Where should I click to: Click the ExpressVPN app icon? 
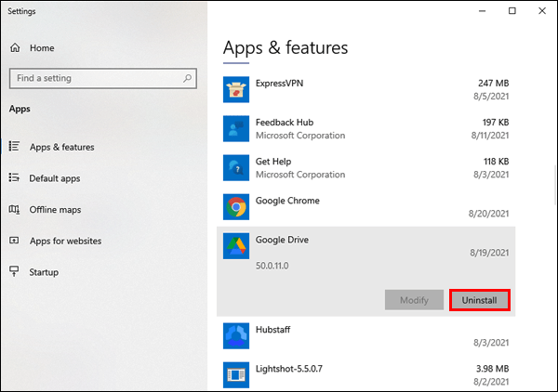pos(236,89)
